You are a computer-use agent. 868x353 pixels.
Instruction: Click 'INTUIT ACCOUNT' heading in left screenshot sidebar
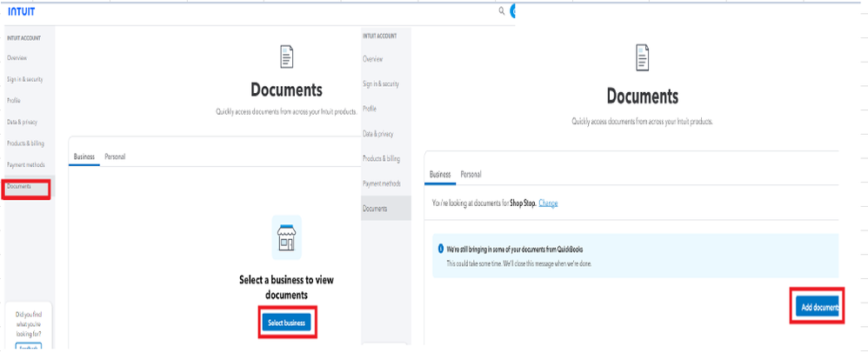23,38
